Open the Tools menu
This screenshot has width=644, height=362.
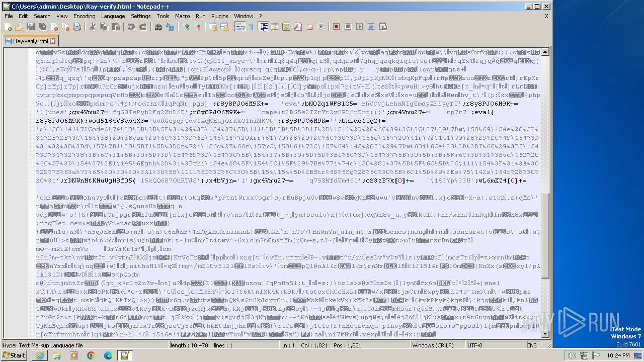[x=163, y=16]
